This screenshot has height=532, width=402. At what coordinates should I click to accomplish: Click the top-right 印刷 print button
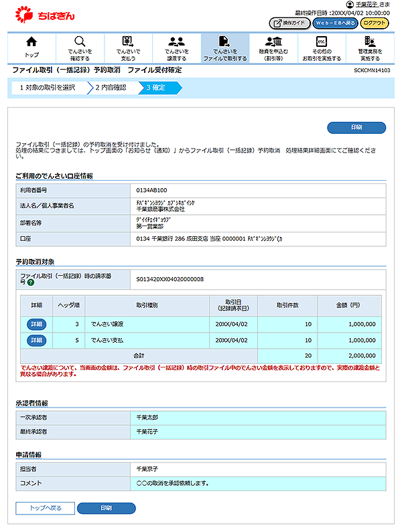(x=356, y=128)
